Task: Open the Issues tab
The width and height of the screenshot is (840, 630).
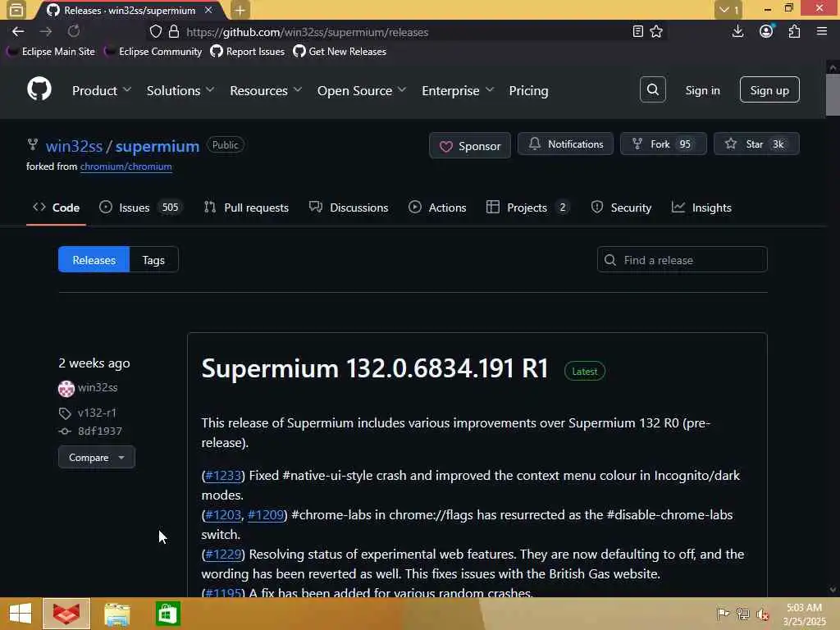Action: pyautogui.click(x=141, y=208)
